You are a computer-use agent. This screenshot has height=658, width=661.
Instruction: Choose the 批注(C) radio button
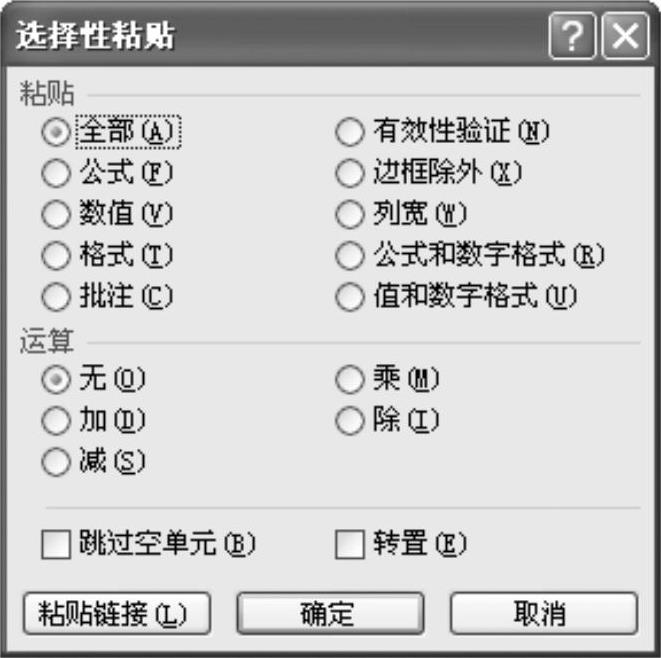pos(56,297)
